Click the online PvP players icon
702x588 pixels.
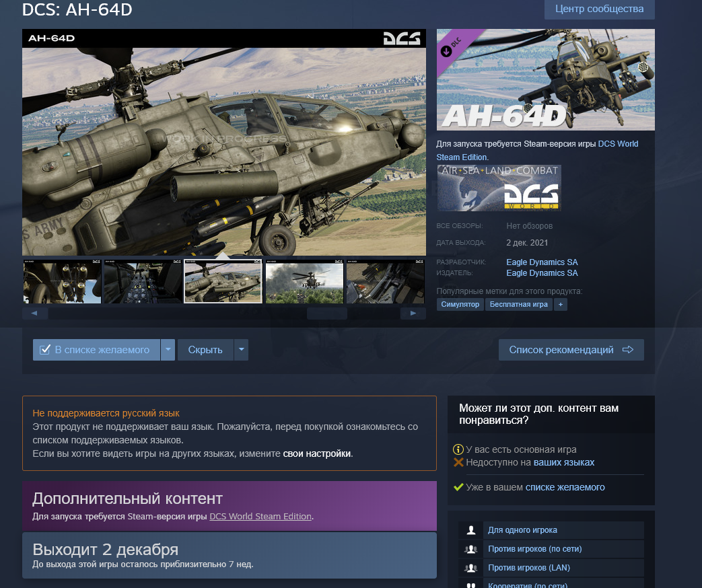(x=471, y=549)
